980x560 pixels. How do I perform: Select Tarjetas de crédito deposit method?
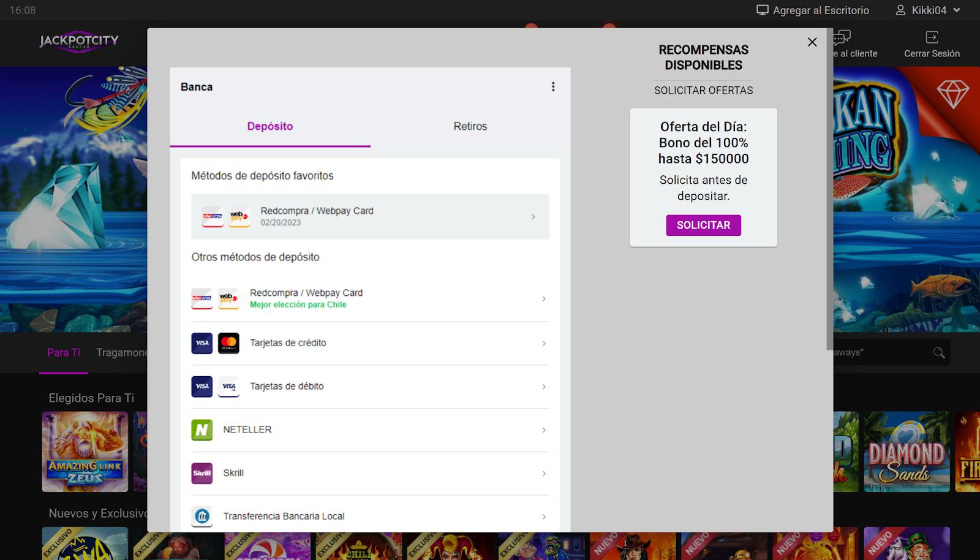tap(370, 343)
